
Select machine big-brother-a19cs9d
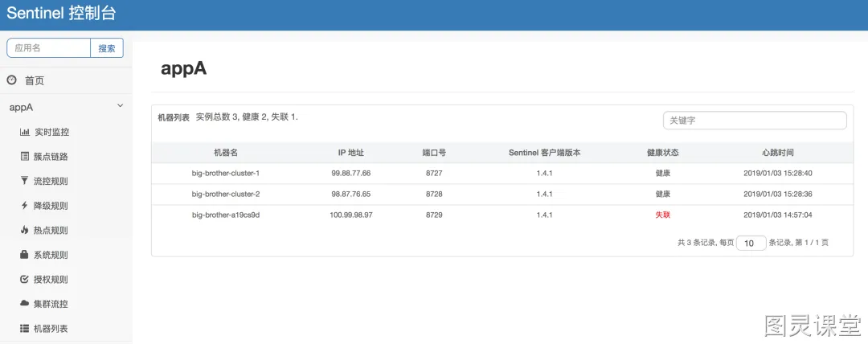(226, 215)
